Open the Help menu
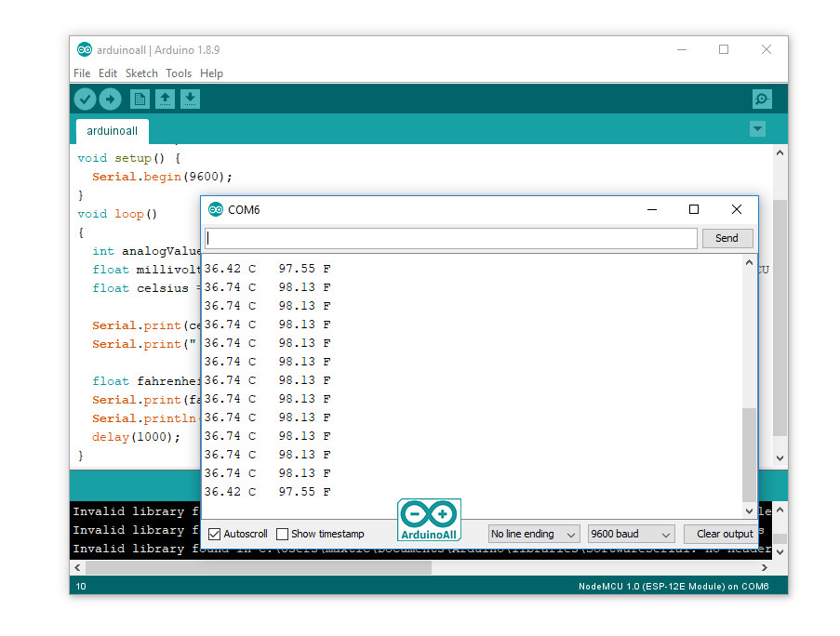840x636 pixels. [x=211, y=73]
